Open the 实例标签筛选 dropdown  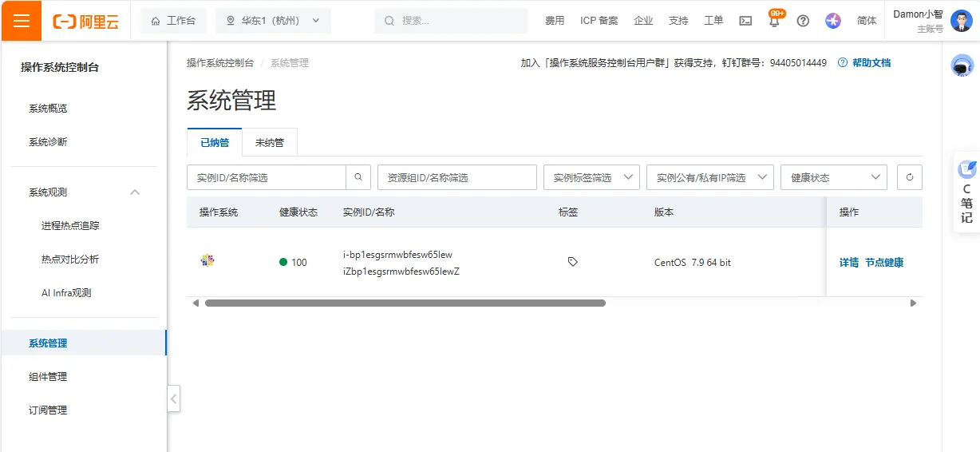coord(591,177)
